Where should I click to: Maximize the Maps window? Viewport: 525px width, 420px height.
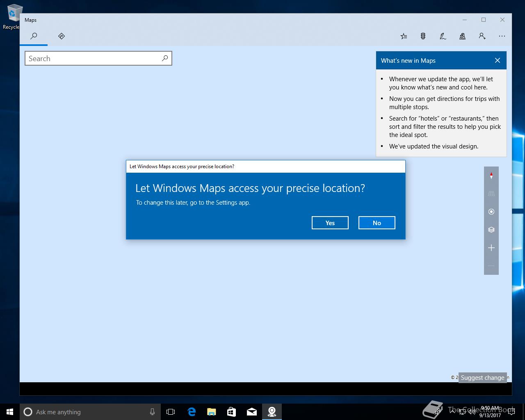(x=484, y=20)
